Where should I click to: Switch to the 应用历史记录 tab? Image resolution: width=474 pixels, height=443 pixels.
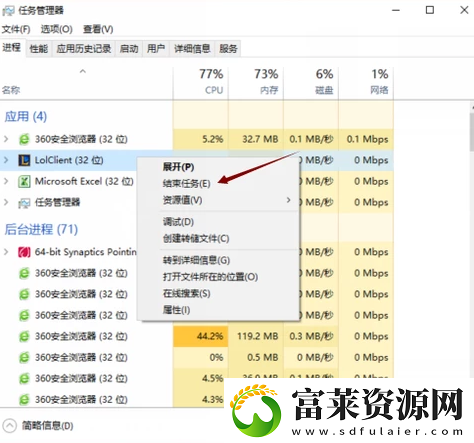click(x=84, y=49)
